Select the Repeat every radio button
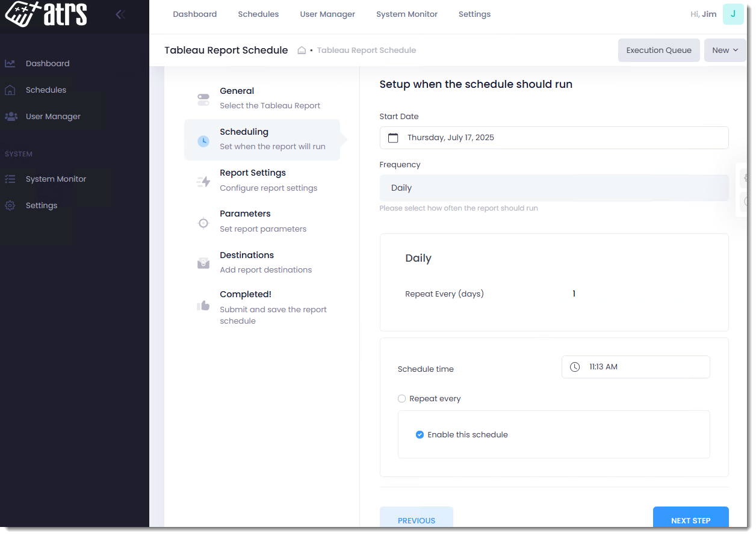 402,399
